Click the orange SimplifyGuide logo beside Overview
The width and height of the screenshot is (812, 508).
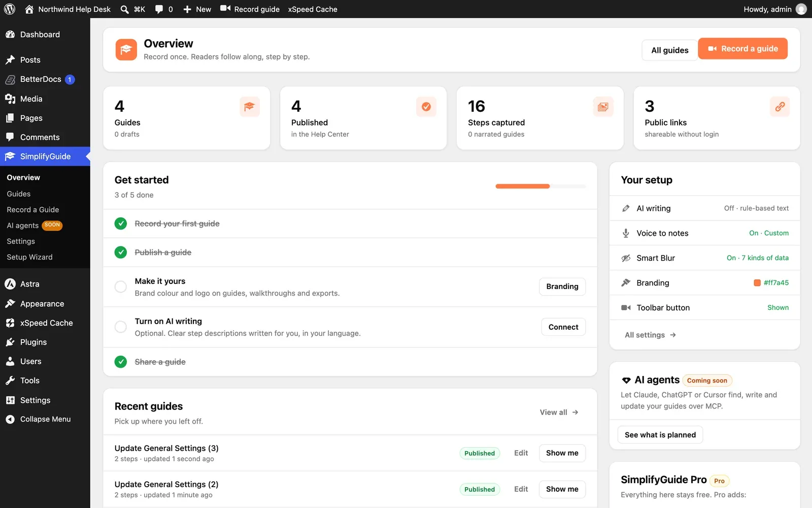(x=126, y=49)
